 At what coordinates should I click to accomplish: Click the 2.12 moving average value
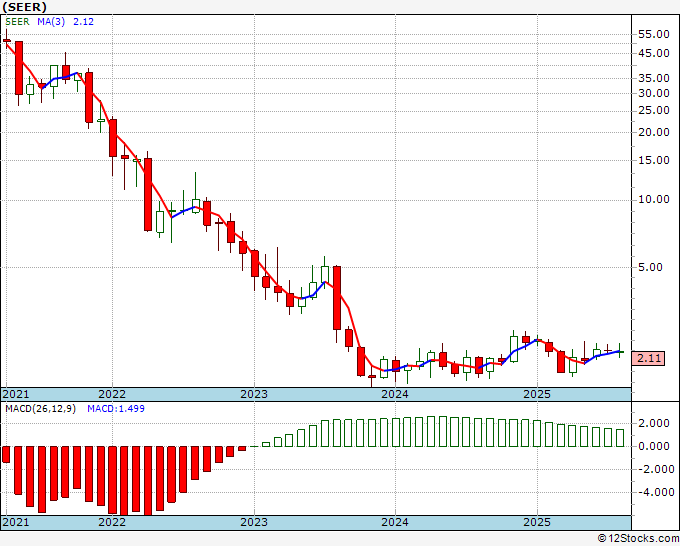83,22
